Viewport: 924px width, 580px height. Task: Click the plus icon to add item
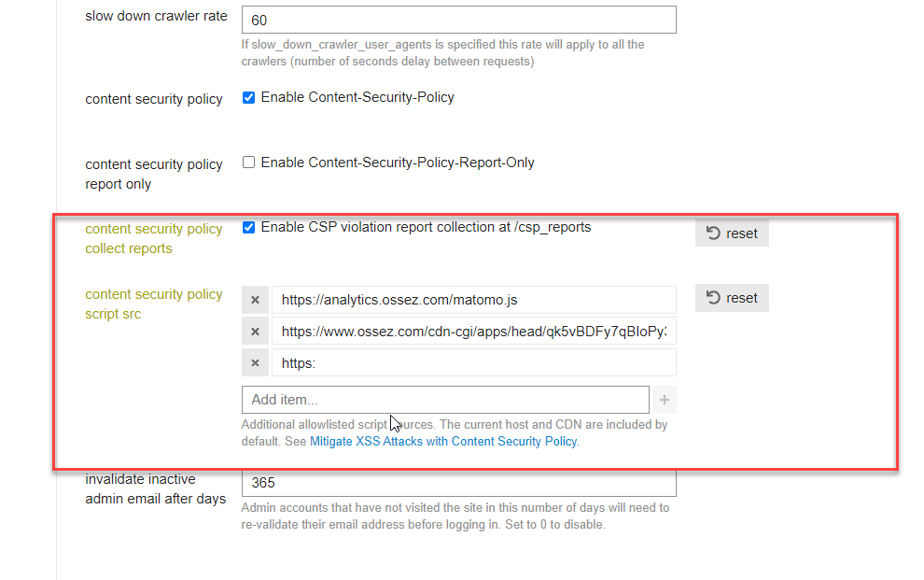click(x=665, y=401)
